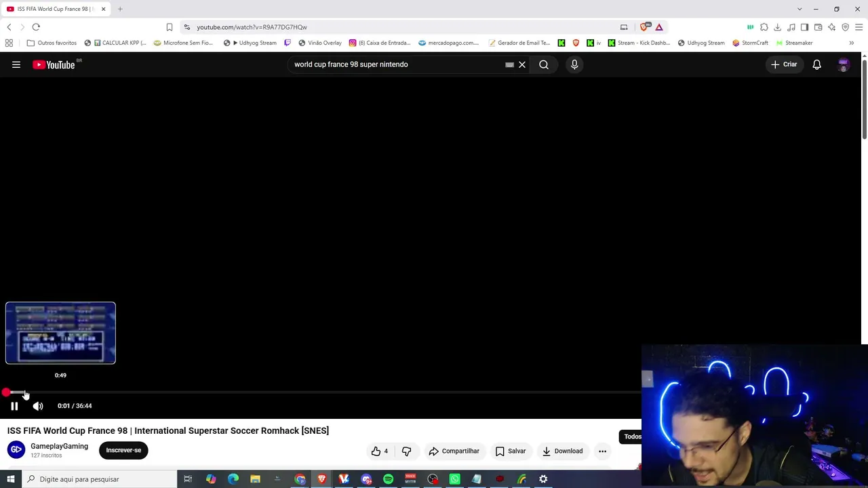Select the ISS FIFA World Cup tab
This screenshot has height=488, width=868.
pyautogui.click(x=56, y=9)
